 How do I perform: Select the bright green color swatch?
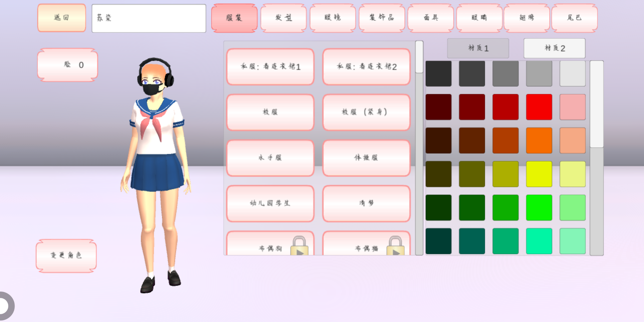539,208
